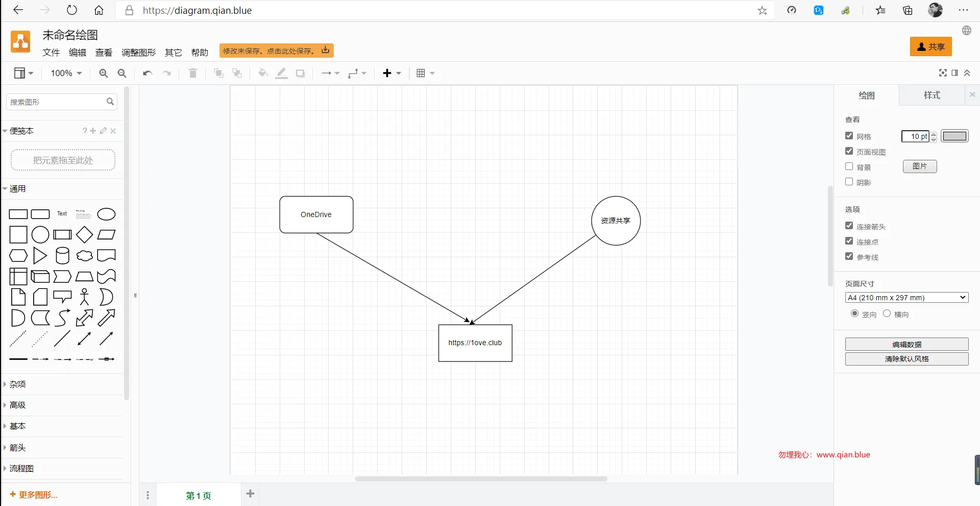
Task: Click the shadow toggle toolbar icon
Action: (x=301, y=74)
